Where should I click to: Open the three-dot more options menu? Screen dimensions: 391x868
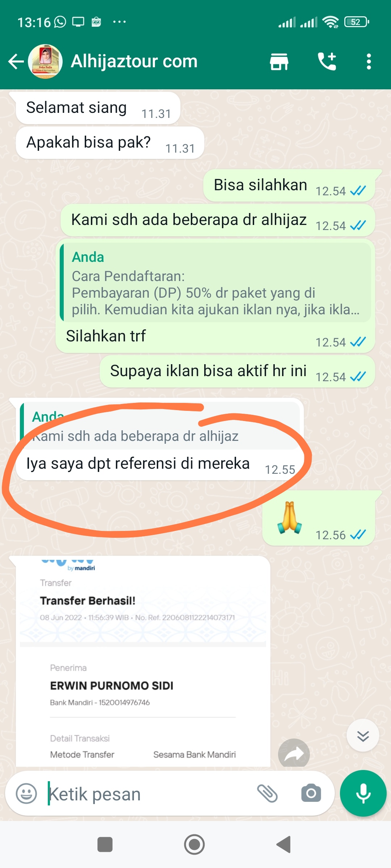pos(369,61)
